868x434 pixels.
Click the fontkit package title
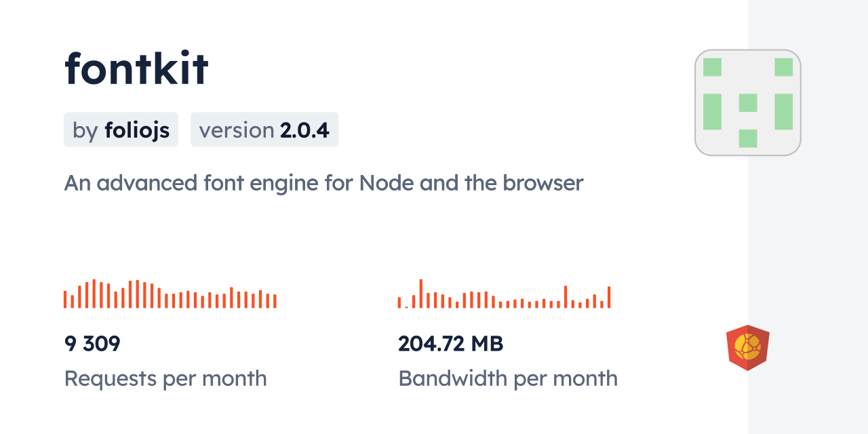pos(136,69)
